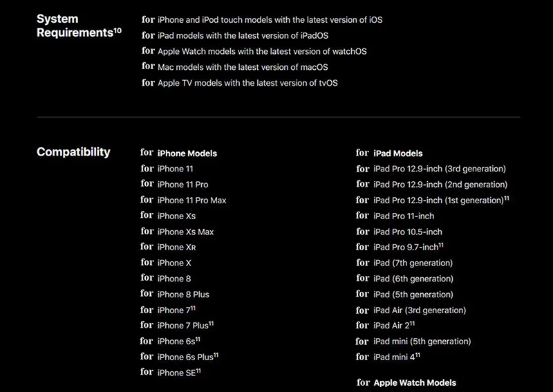553x392 pixels.
Task: Open footnote 11 beside iPhone 7 Plus
Action: point(211,323)
